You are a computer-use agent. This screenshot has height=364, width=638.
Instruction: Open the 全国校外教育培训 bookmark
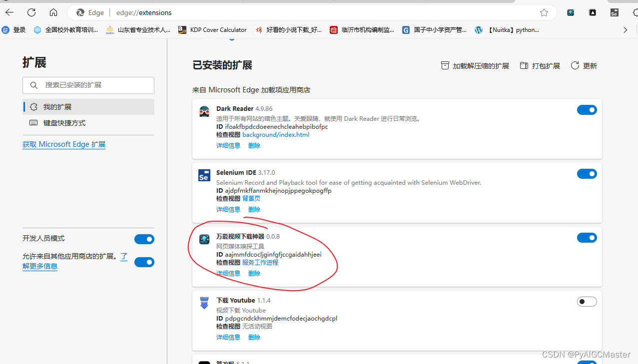66,30
